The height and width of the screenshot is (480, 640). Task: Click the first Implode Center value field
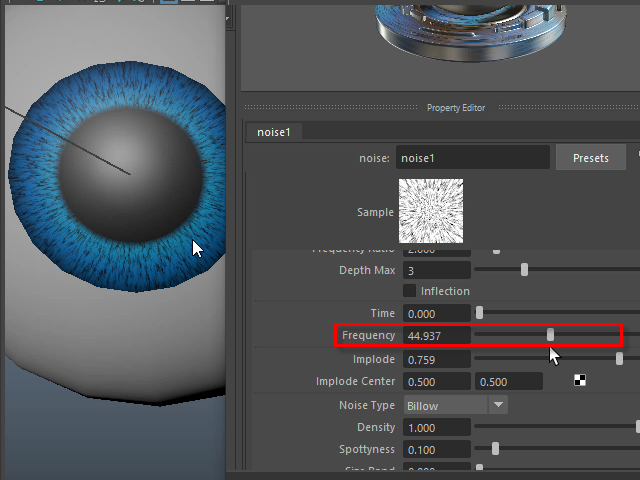click(436, 382)
